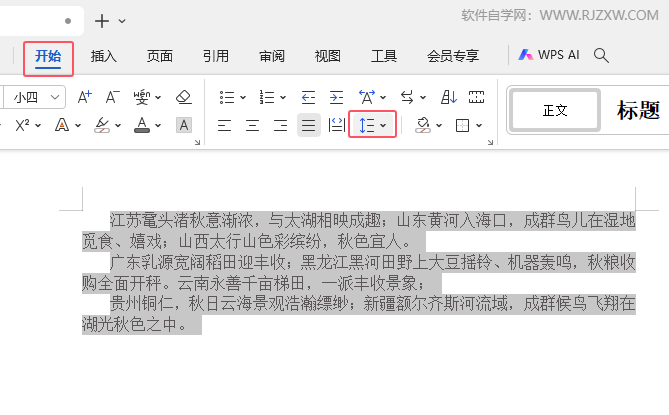
Task: Apply paragraph shading paint bucket
Action: click(423, 125)
